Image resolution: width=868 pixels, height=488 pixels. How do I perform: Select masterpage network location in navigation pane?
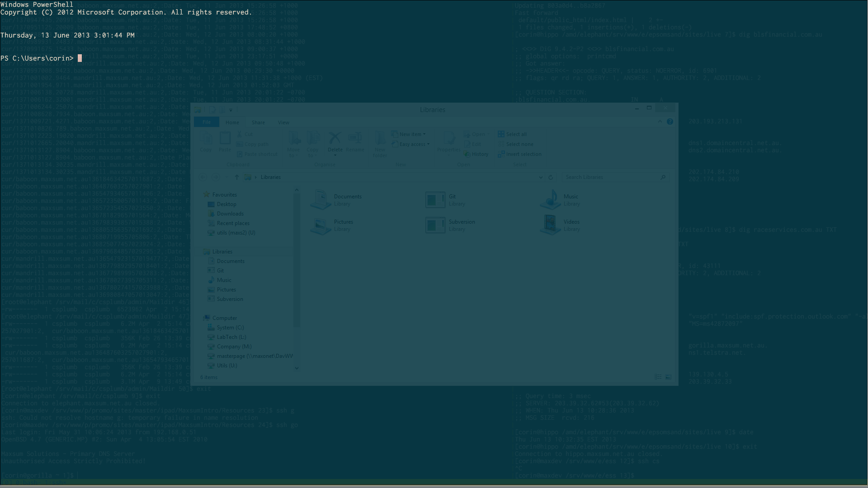250,356
